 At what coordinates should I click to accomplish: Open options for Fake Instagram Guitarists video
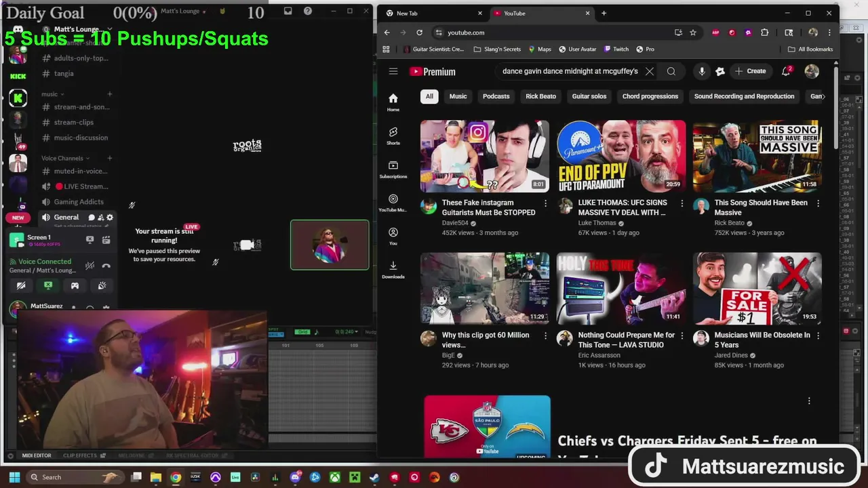pos(545,203)
